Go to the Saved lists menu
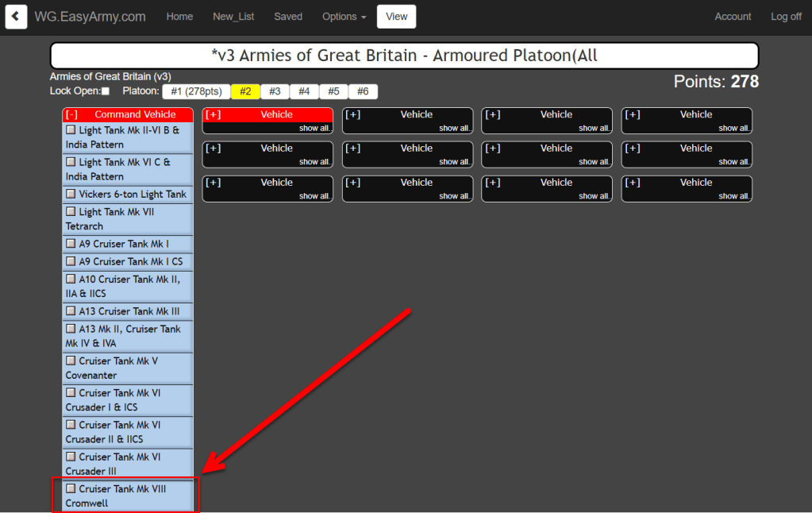The height and width of the screenshot is (513, 812). click(x=288, y=17)
